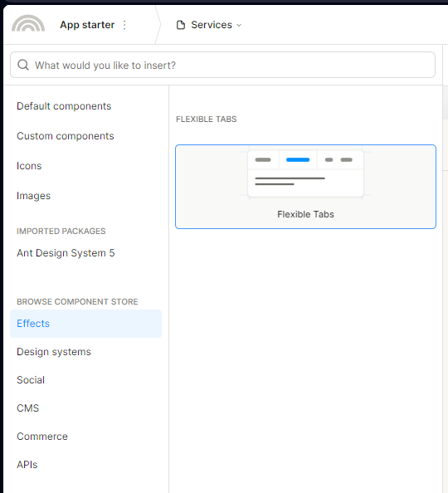Viewport: 448px width, 493px height.
Task: Click the Services page name
Action: click(x=212, y=25)
